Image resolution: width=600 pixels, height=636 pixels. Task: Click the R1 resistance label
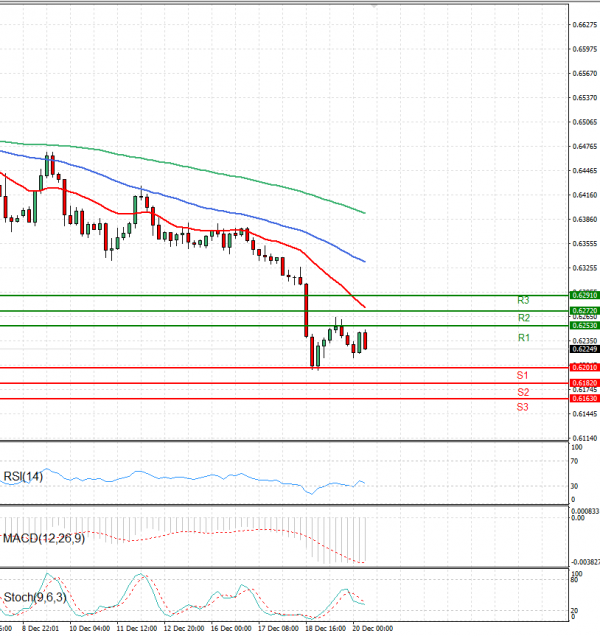tap(524, 337)
